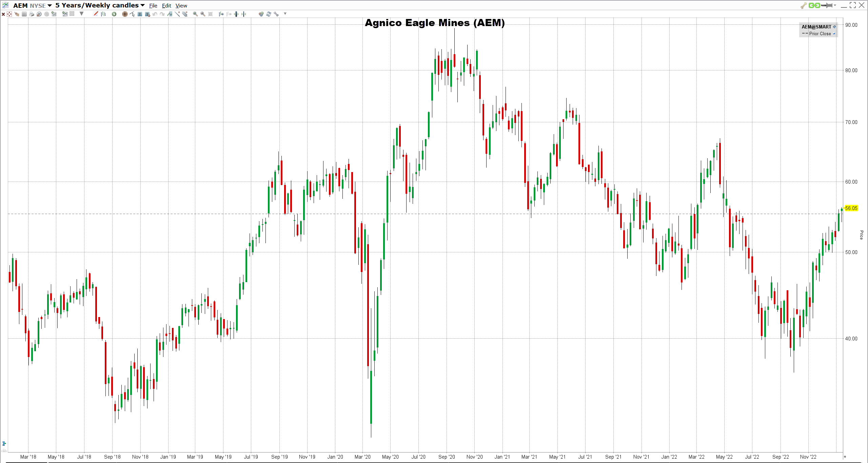This screenshot has height=463, width=868.
Task: Click the undo arrow in the toolbar
Action: (x=155, y=14)
